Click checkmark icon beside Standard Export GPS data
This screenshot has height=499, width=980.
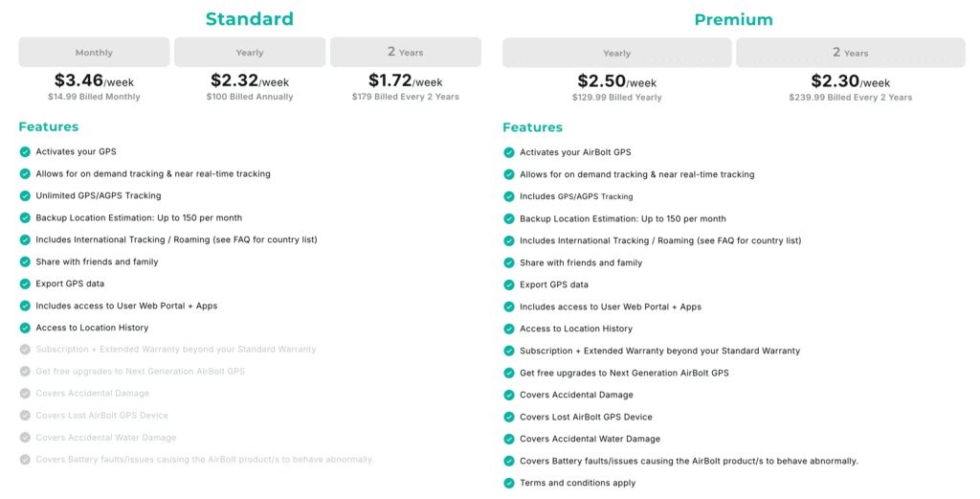tap(25, 284)
